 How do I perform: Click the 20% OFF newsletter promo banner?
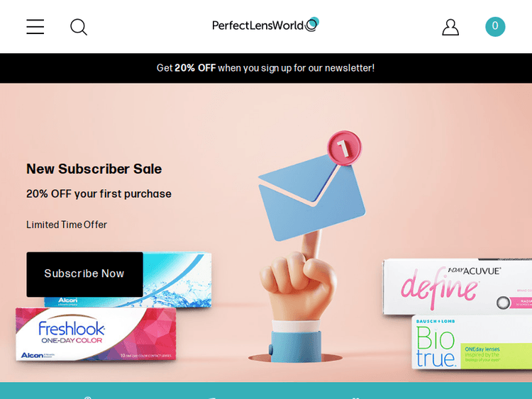(x=266, y=68)
